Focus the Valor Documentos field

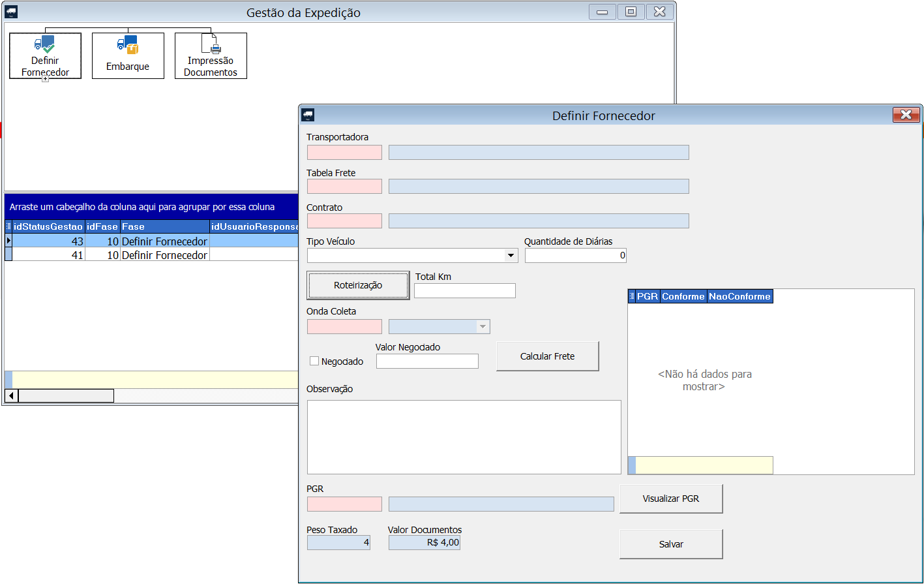(x=425, y=542)
